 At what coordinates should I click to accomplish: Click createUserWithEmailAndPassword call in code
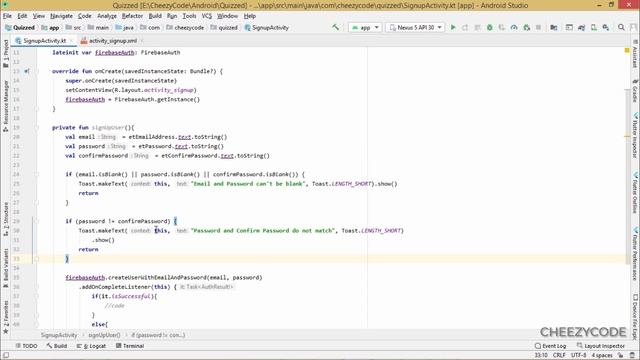click(157, 278)
